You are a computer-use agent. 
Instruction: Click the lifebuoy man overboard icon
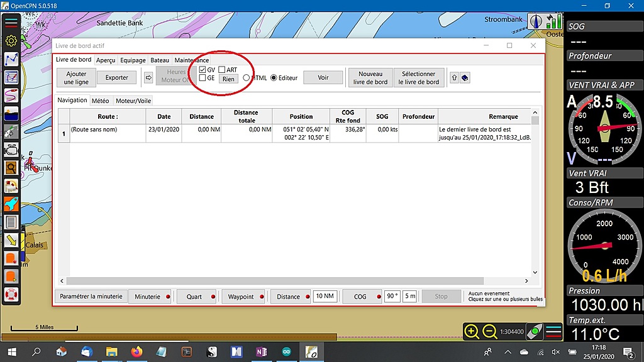point(11,295)
